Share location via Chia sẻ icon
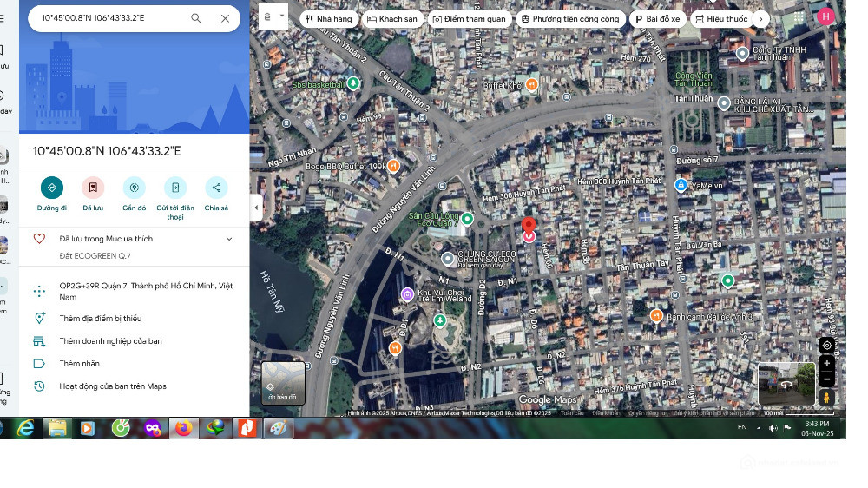868x488 pixels. tap(216, 188)
